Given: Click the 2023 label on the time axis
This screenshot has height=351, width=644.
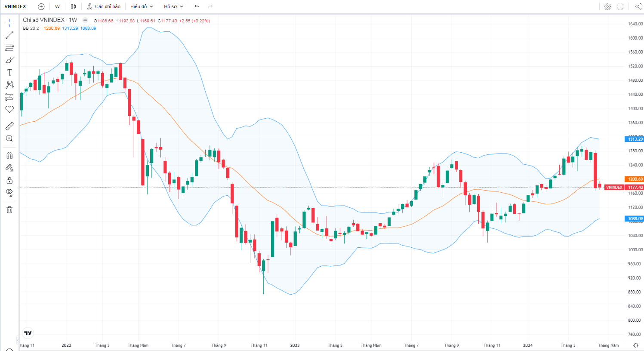Looking at the screenshot, I should tap(295, 345).
